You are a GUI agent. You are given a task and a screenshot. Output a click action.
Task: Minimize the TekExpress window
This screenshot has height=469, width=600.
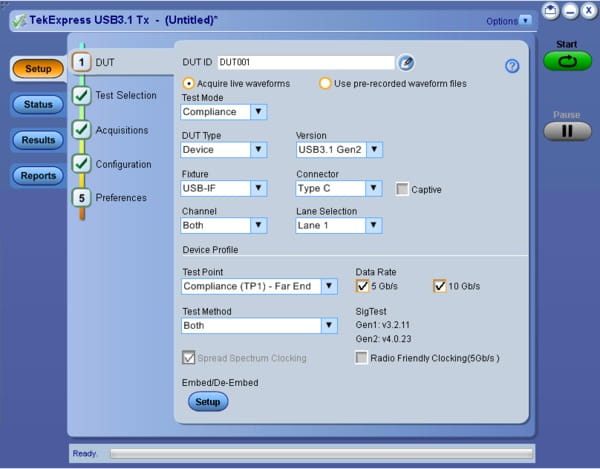pyautogui.click(x=570, y=11)
